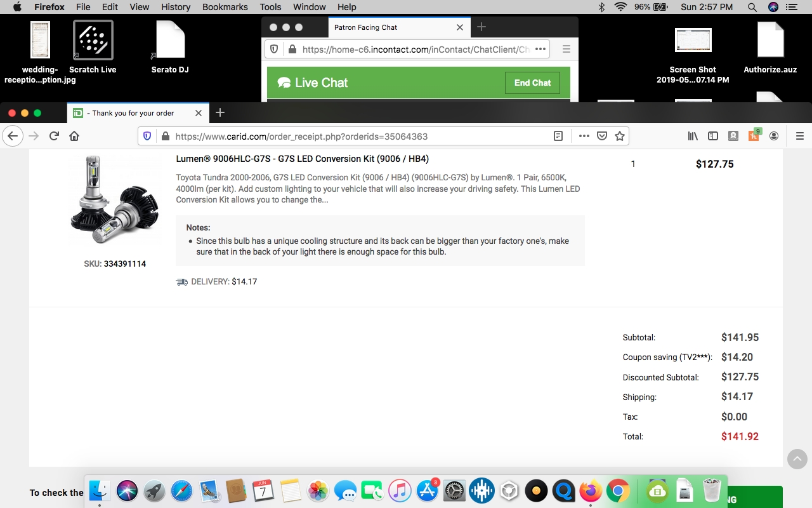
Task: Open the Bookmarks menu
Action: [x=225, y=7]
